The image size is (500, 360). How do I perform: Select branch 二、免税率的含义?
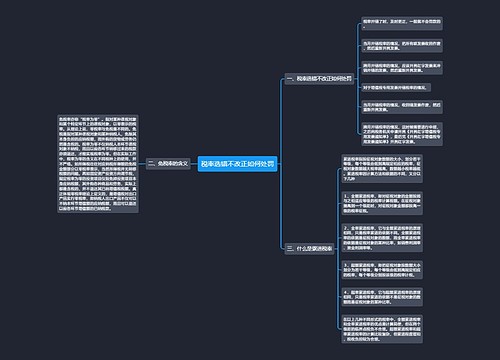pyautogui.click(x=168, y=163)
